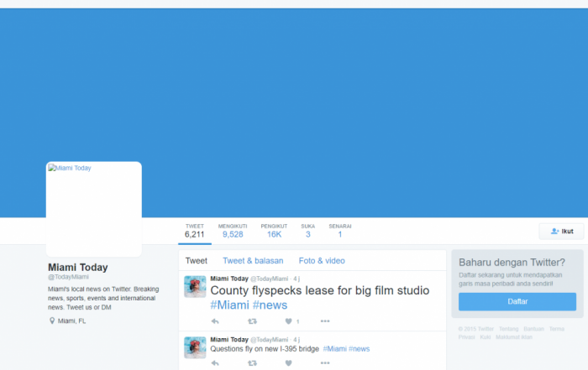
Task: Open the Tweet count stat 6,211
Action: 195,231
